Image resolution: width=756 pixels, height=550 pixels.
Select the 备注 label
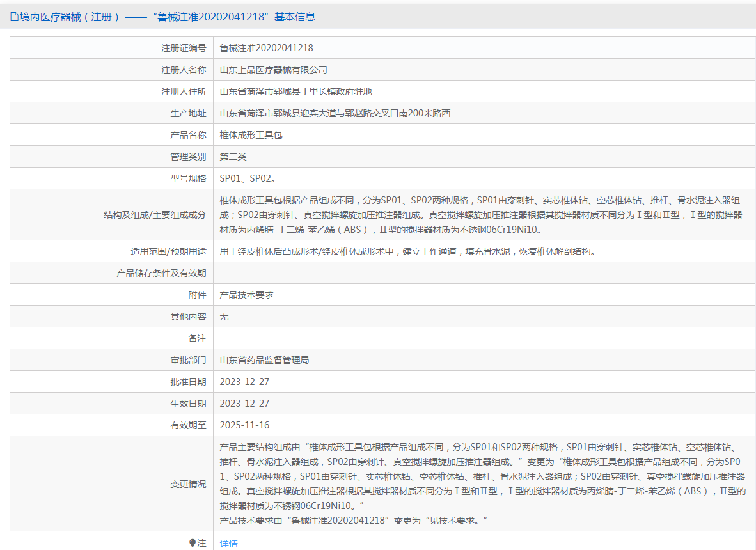coord(197,338)
